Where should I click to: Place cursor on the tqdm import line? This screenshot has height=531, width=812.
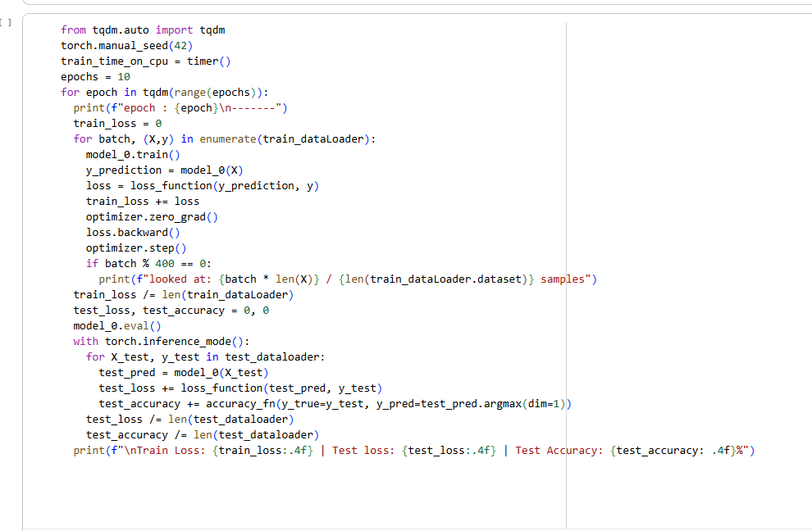143,30
